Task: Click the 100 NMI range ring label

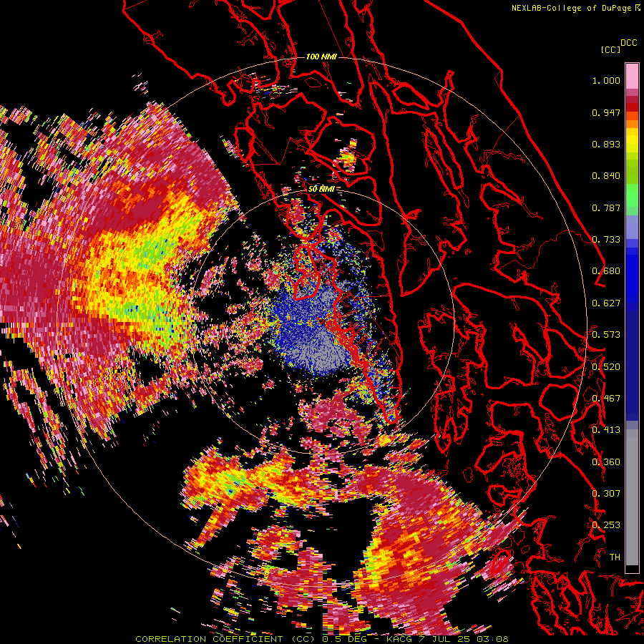Action: click(x=321, y=57)
